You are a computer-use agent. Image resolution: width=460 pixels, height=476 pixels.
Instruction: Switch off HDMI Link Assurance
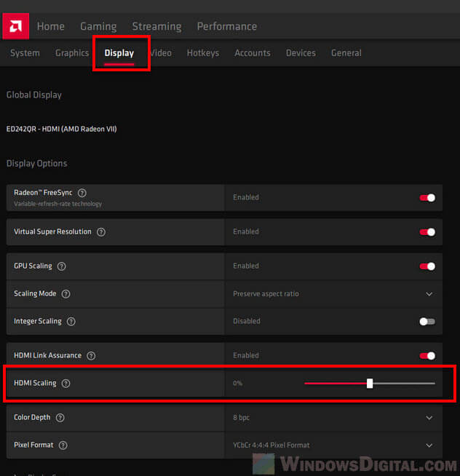pyautogui.click(x=427, y=356)
